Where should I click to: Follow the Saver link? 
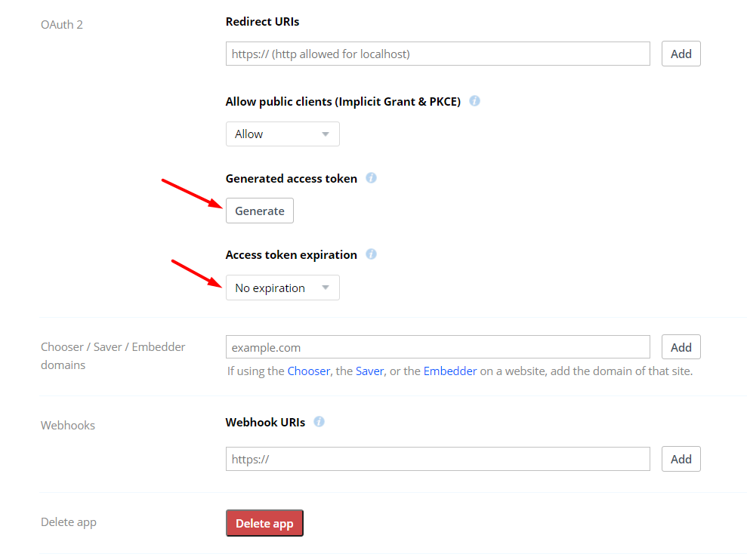click(369, 371)
